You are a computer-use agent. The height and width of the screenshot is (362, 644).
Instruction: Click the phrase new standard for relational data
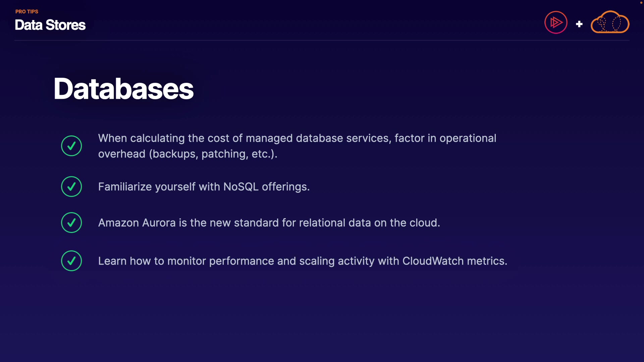[290, 223]
